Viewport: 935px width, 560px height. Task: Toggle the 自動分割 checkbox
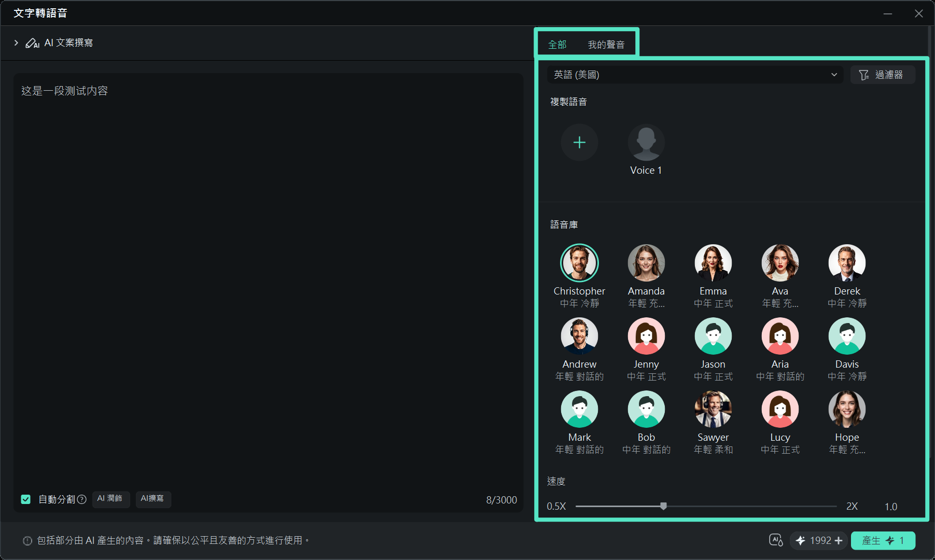[x=26, y=499]
